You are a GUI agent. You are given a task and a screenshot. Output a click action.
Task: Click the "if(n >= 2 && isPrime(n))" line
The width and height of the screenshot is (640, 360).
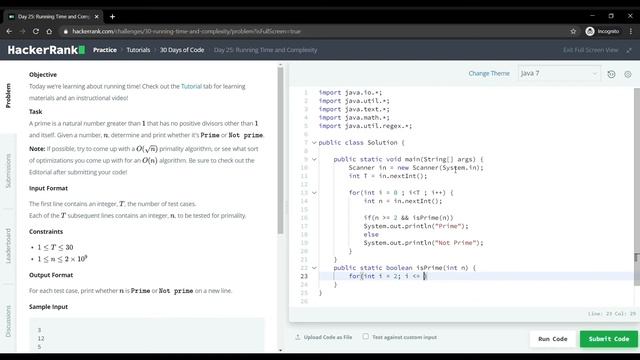(x=409, y=218)
